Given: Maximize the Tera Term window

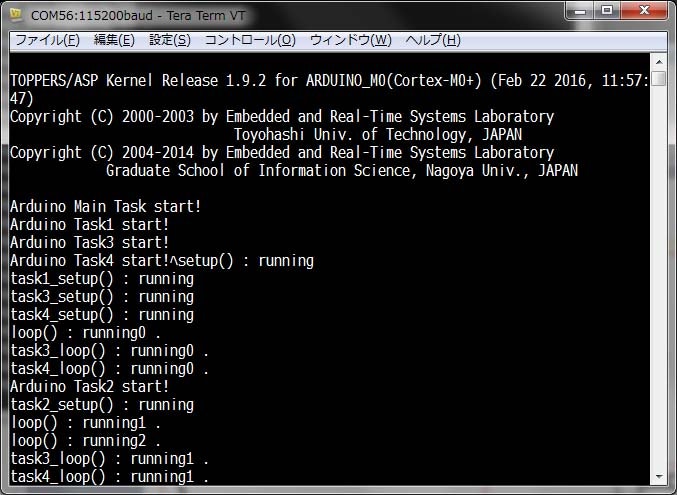Looking at the screenshot, I should coord(607,11).
